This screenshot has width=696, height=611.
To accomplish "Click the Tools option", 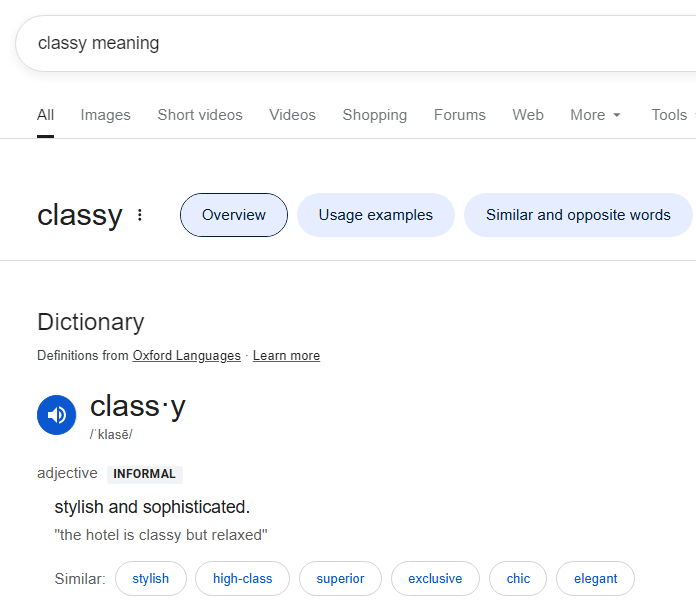I will pyautogui.click(x=669, y=115).
